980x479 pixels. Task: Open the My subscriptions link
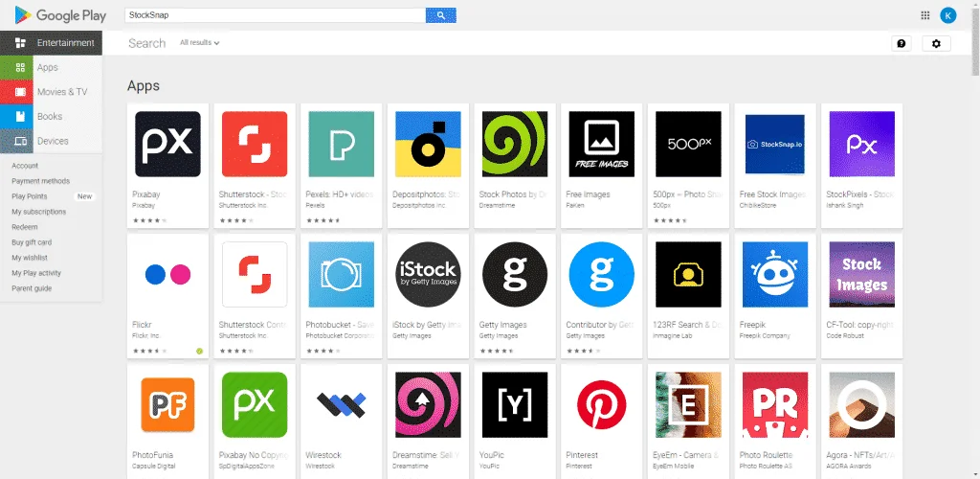tap(38, 212)
